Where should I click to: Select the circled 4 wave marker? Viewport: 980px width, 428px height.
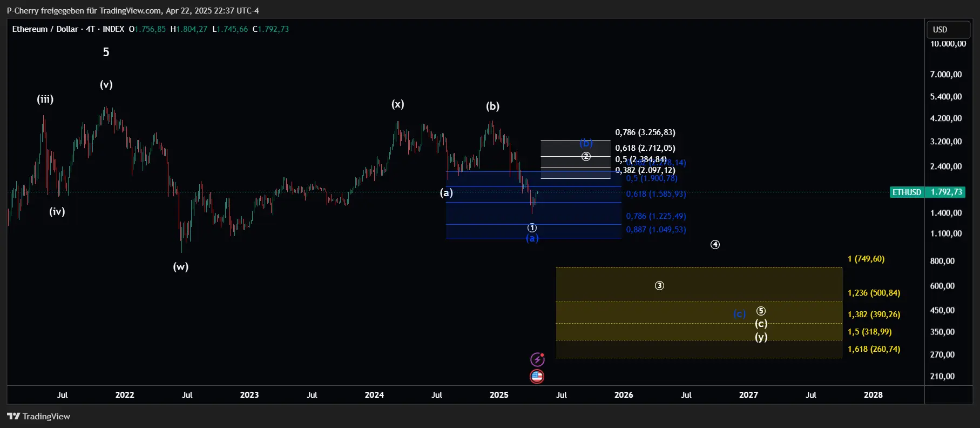pyautogui.click(x=715, y=244)
